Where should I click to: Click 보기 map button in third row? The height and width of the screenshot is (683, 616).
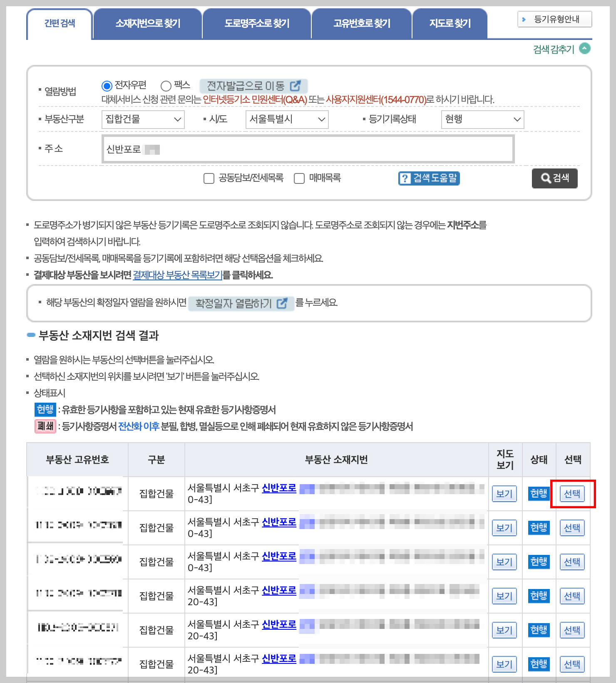(x=504, y=562)
